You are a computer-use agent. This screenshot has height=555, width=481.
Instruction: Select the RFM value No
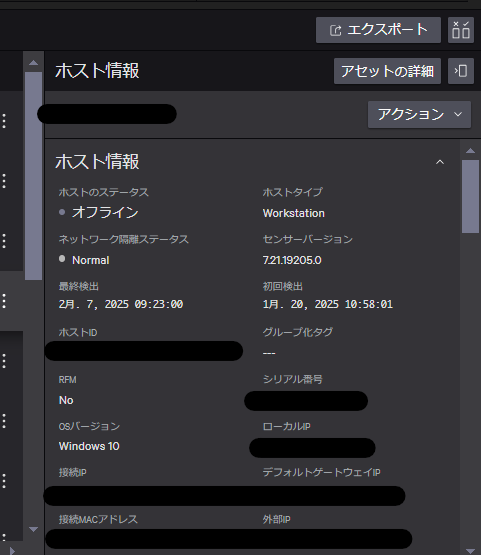pyautogui.click(x=66, y=400)
